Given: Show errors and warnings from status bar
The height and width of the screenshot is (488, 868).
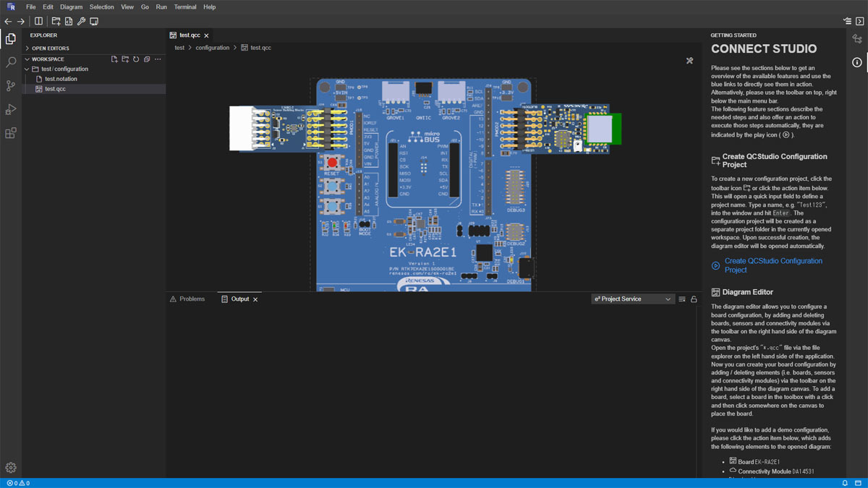Looking at the screenshot, I should coord(18,483).
